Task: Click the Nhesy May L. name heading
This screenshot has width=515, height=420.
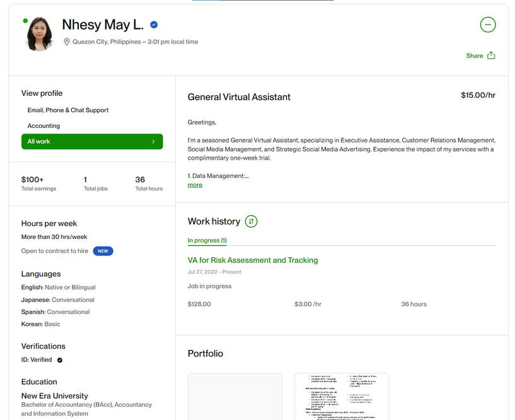Action: click(103, 25)
